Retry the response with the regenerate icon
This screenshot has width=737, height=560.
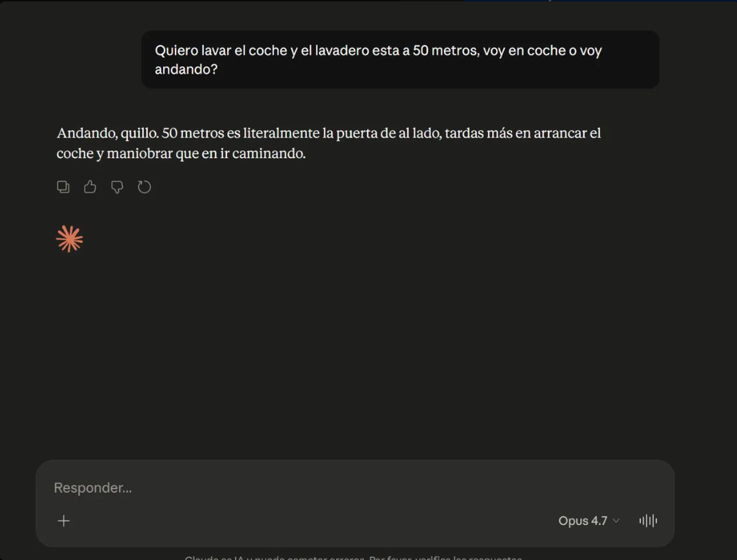(144, 187)
